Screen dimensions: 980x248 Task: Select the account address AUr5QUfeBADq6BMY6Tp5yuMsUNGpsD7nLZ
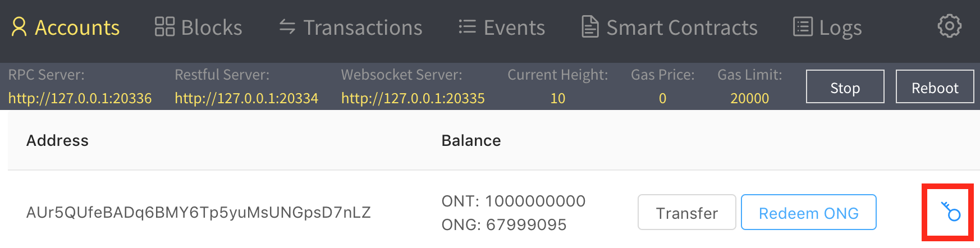point(198,213)
